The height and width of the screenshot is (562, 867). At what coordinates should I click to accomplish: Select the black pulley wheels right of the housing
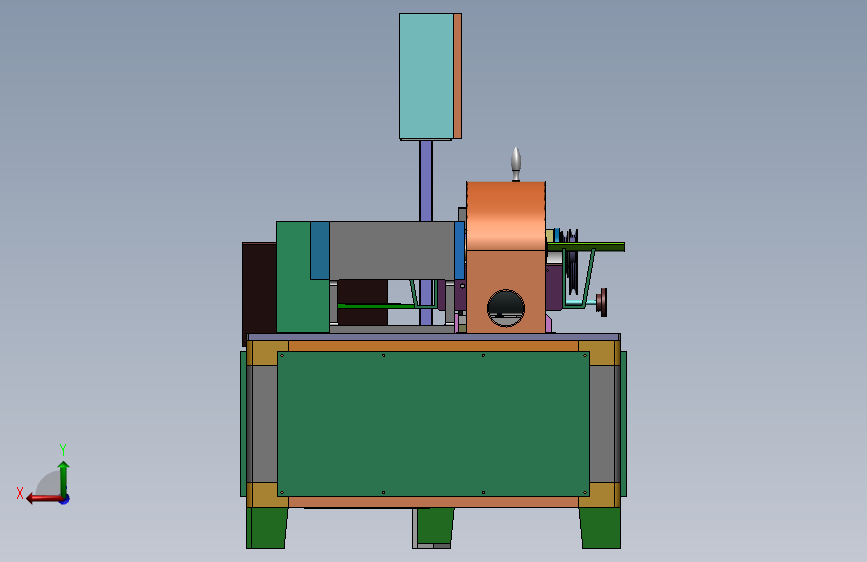point(571,262)
